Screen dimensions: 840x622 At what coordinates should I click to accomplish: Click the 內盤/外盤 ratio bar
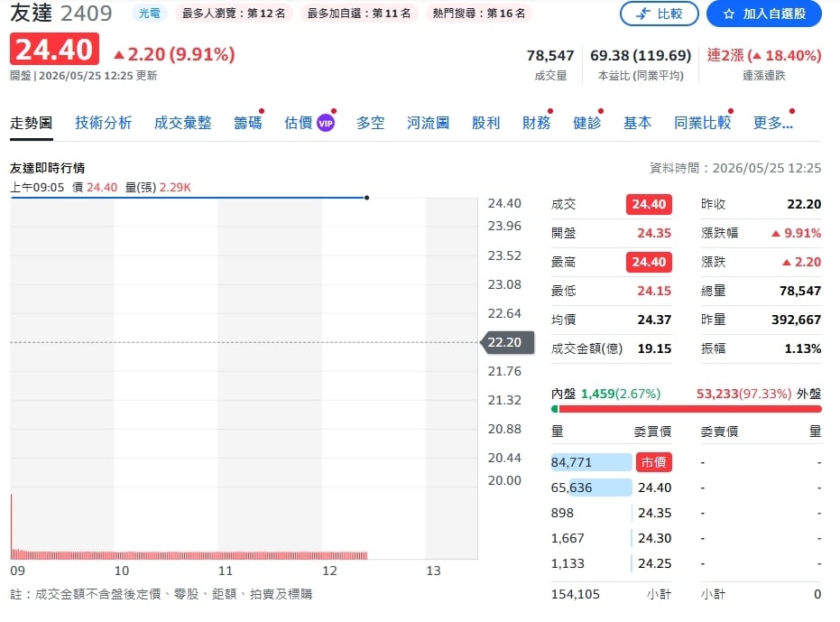[687, 409]
